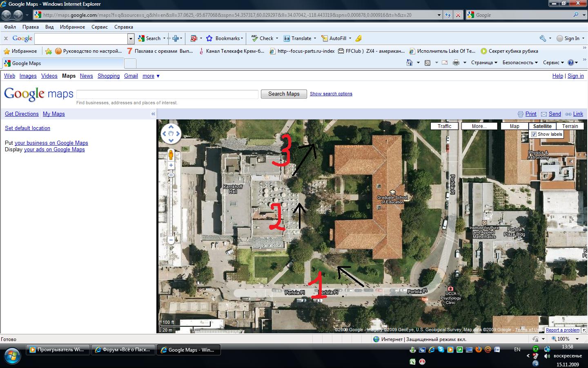
Task: Open the Вид menu
Action: [49, 27]
